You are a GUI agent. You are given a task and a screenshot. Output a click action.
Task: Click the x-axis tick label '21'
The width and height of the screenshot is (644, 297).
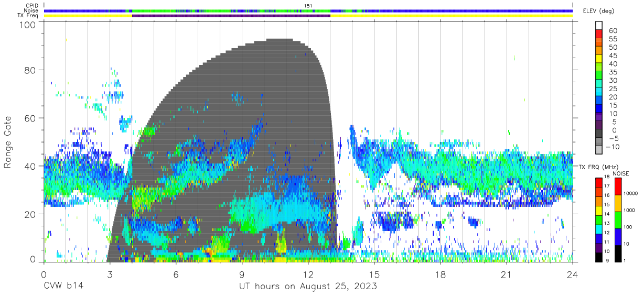tap(507, 274)
